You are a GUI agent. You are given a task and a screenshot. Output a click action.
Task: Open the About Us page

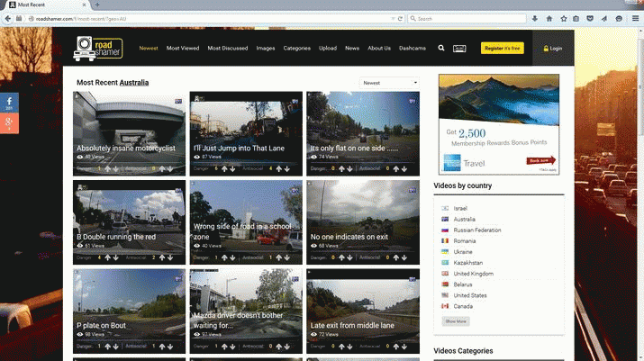point(379,48)
